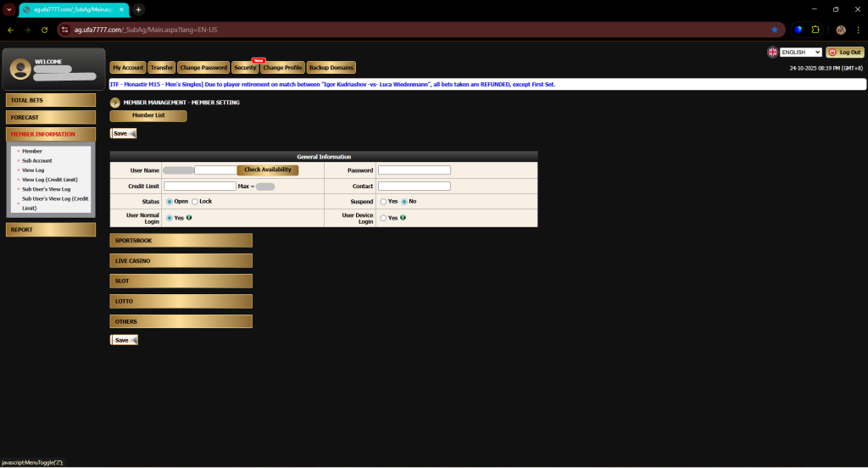Click the Check Availability button
This screenshot has width=868, height=468.
point(267,170)
